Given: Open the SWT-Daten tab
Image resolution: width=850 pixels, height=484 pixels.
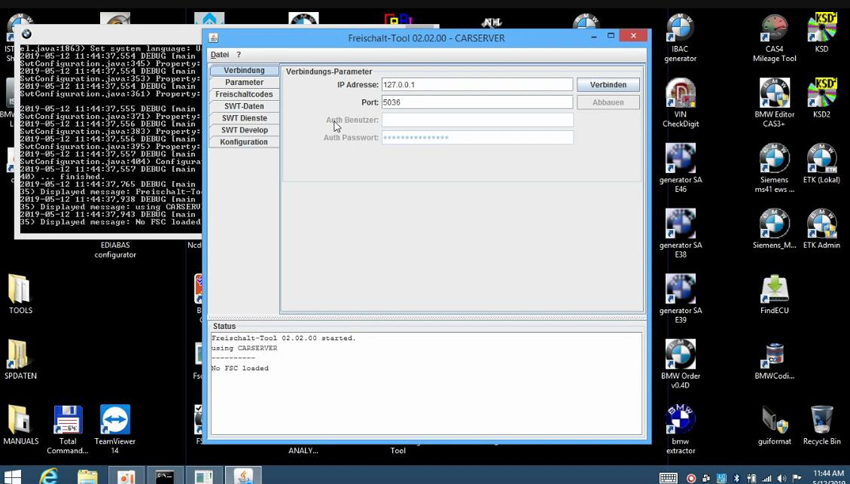Looking at the screenshot, I should pyautogui.click(x=244, y=106).
